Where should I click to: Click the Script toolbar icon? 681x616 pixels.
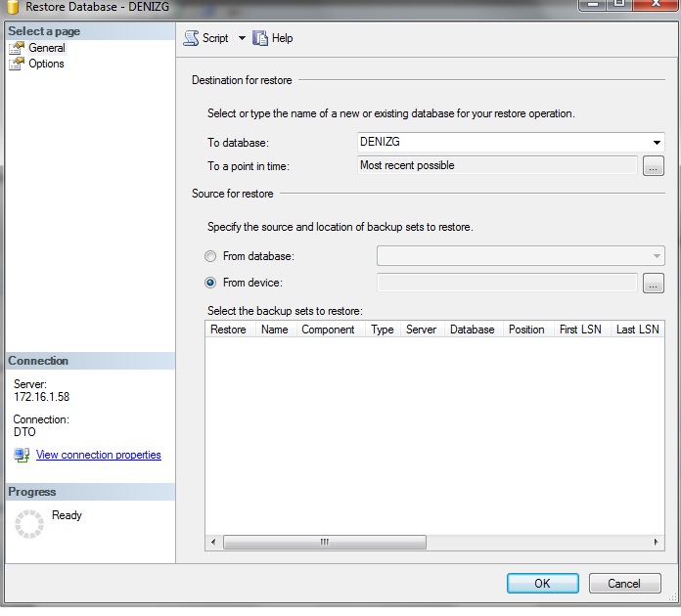(192, 38)
